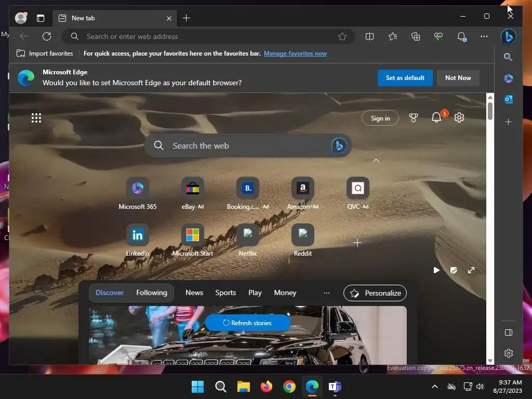Open the Edge profile avatar
532x399 pixels.
coord(21,18)
